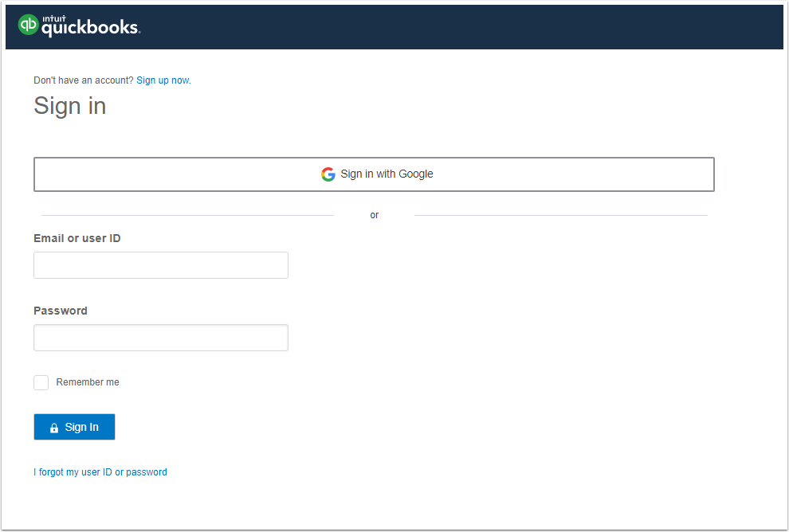789x532 pixels.
Task: Click the "or" divider text
Action: [375, 215]
